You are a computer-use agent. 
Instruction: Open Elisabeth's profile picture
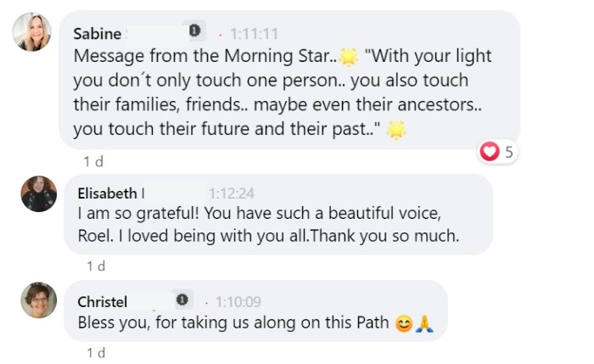[x=38, y=194]
